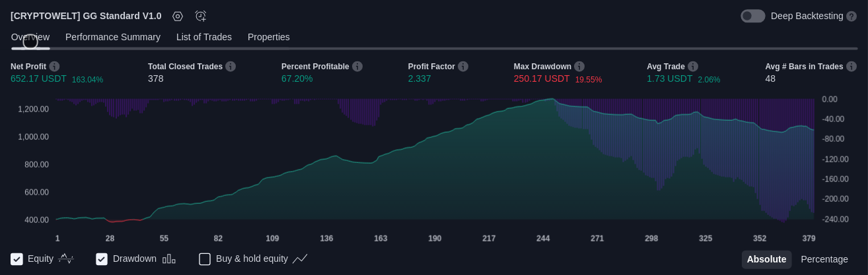Enable the Deep Backtesting switch
868x275 pixels.
click(752, 16)
